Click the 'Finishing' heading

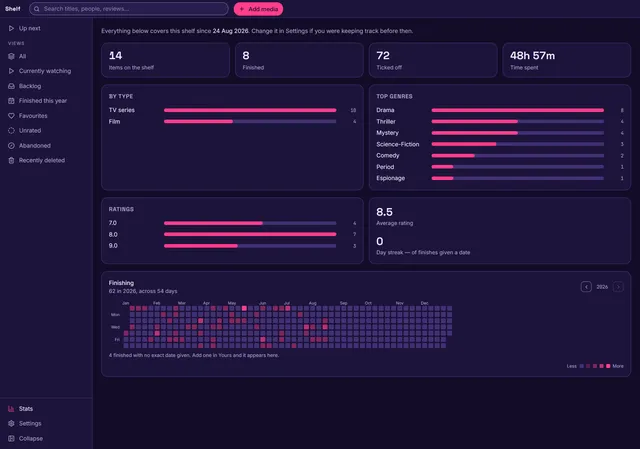[x=121, y=283]
